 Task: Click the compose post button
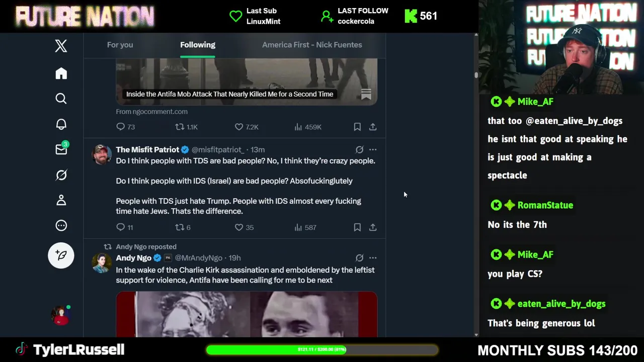(x=61, y=255)
